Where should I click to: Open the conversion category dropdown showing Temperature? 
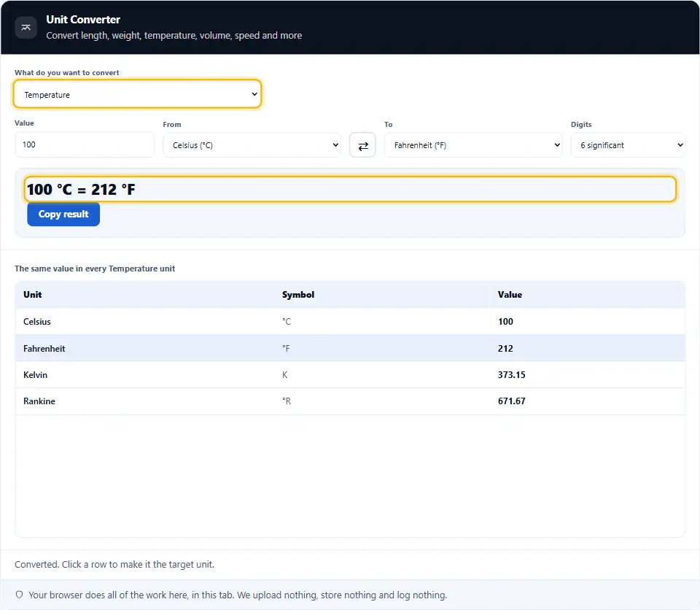(x=137, y=94)
